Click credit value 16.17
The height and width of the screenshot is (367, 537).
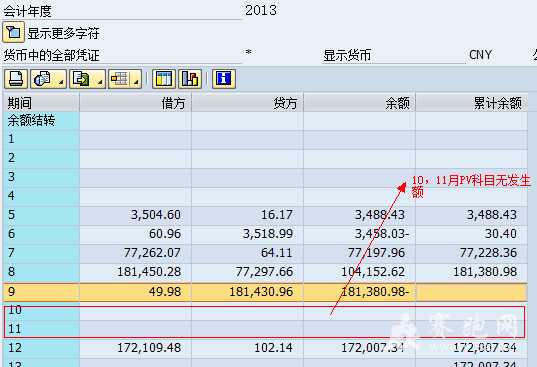pyautogui.click(x=277, y=215)
